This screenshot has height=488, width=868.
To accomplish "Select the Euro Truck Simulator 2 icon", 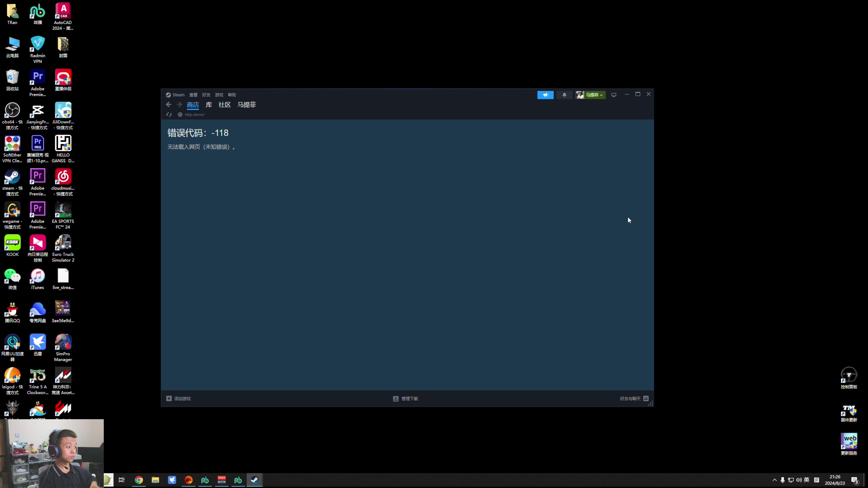I will point(63,248).
